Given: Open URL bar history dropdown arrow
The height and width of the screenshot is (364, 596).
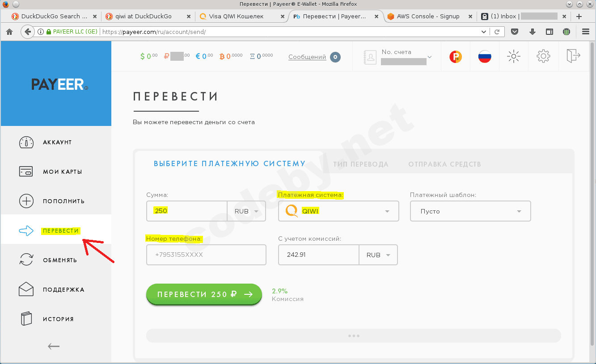Looking at the screenshot, I should coord(484,32).
